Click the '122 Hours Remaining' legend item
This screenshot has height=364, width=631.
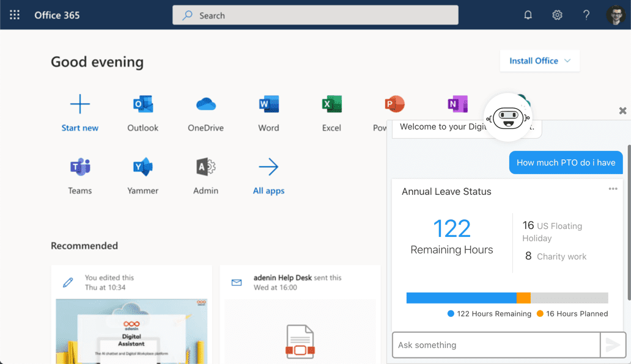[489, 314]
